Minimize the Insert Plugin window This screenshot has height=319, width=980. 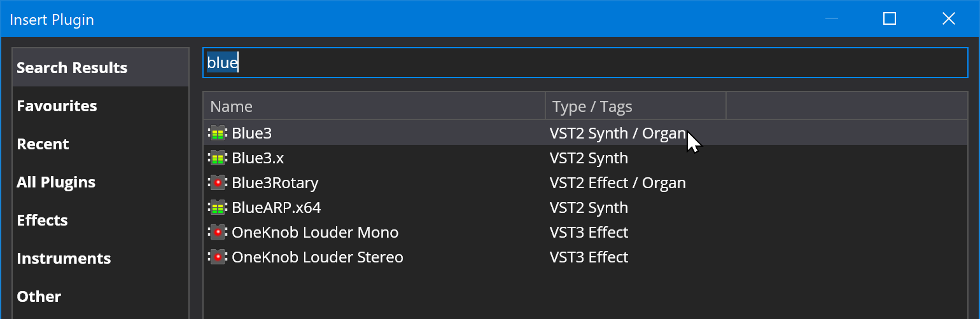click(x=831, y=19)
